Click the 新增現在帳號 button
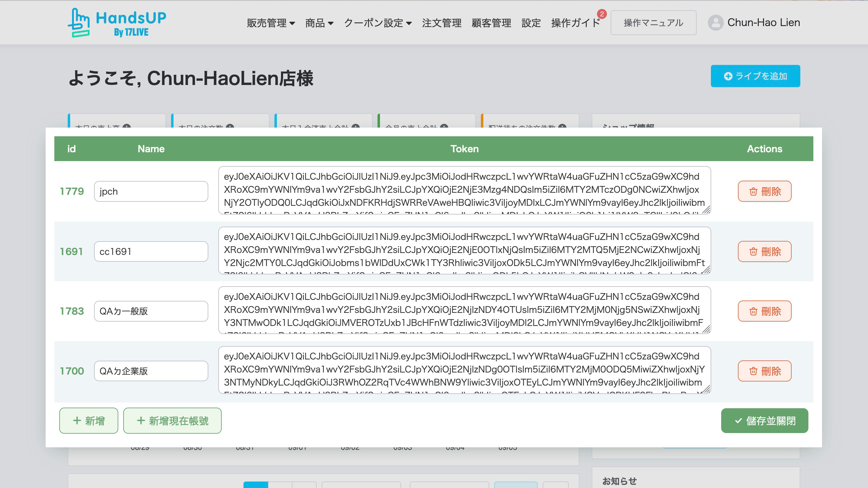Image resolution: width=868 pixels, height=488 pixels. click(x=172, y=421)
